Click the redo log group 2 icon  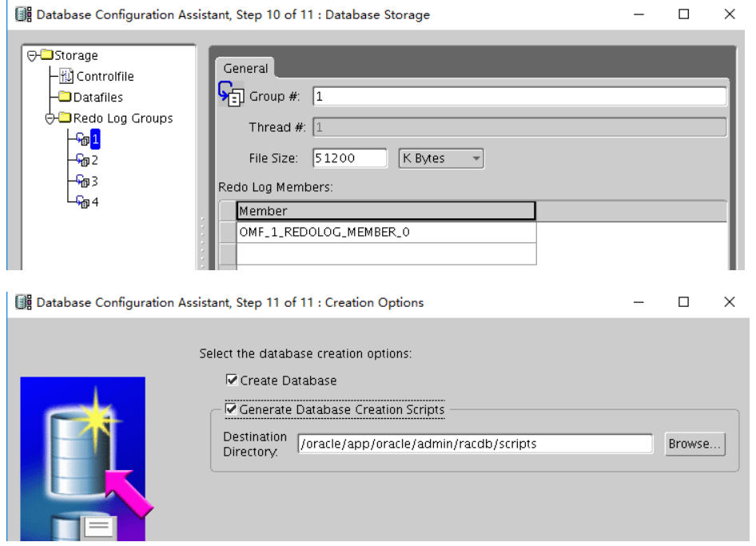coord(83,160)
